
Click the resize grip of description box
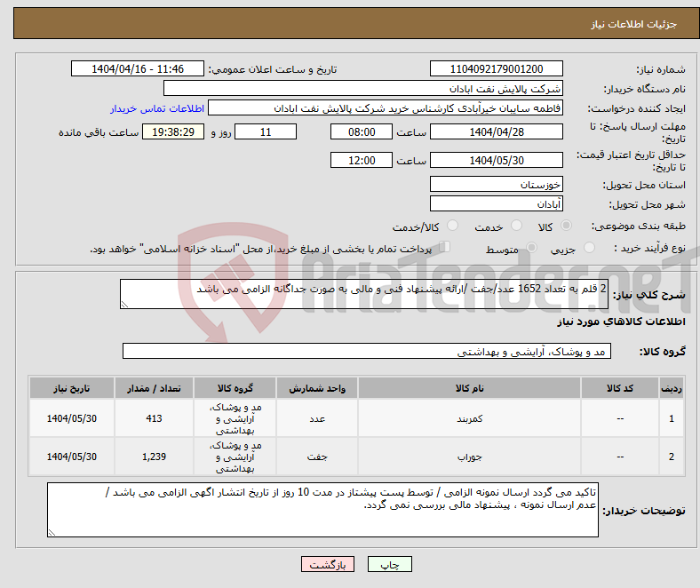[124, 304]
